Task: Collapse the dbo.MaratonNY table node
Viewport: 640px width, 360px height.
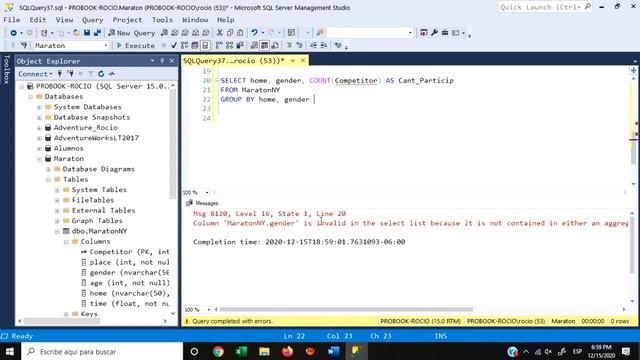Action: click(x=57, y=231)
